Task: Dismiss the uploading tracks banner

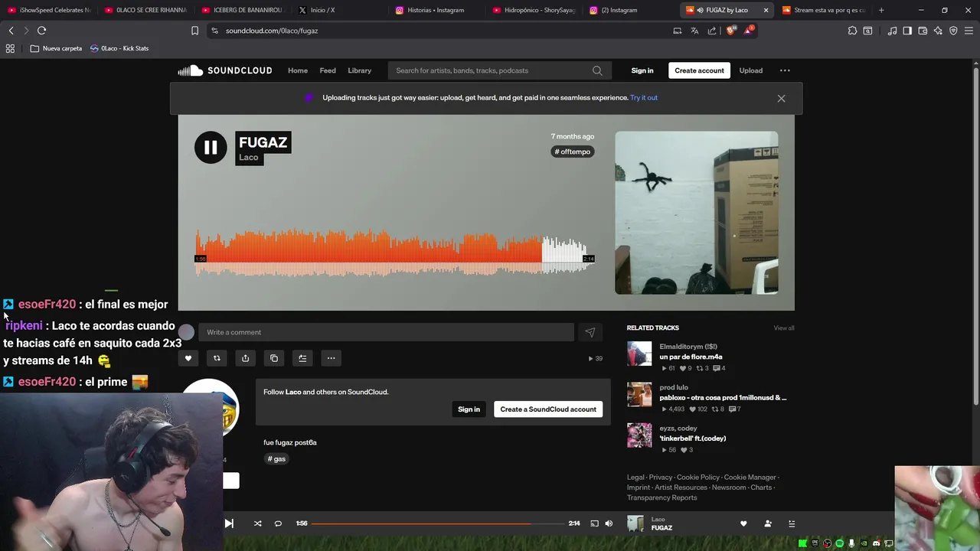Action: pyautogui.click(x=781, y=99)
